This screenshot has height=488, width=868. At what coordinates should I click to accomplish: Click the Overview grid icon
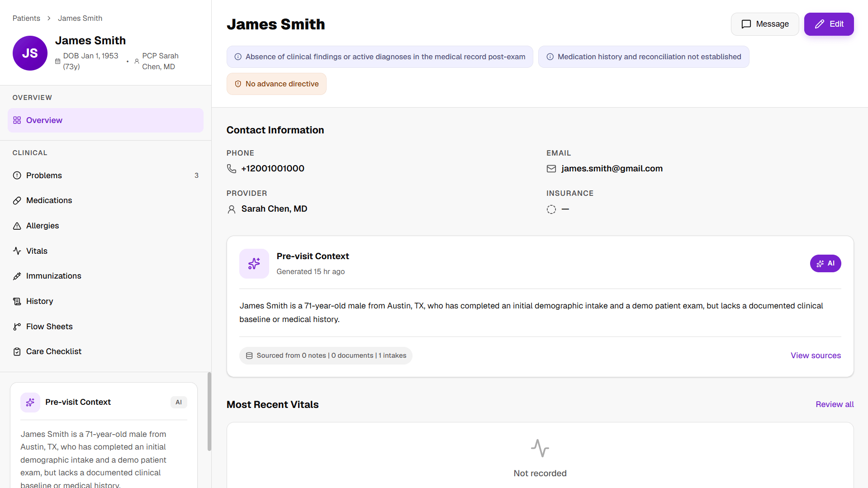pos(17,120)
